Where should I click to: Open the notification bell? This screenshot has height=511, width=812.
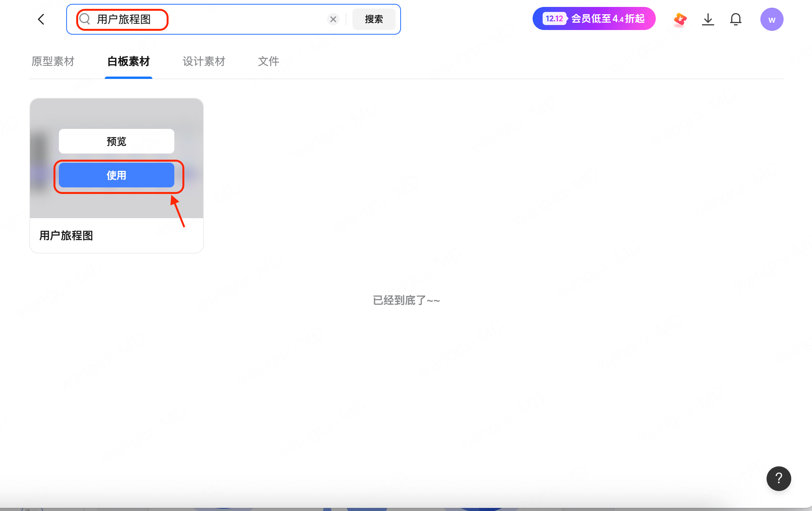(x=735, y=19)
